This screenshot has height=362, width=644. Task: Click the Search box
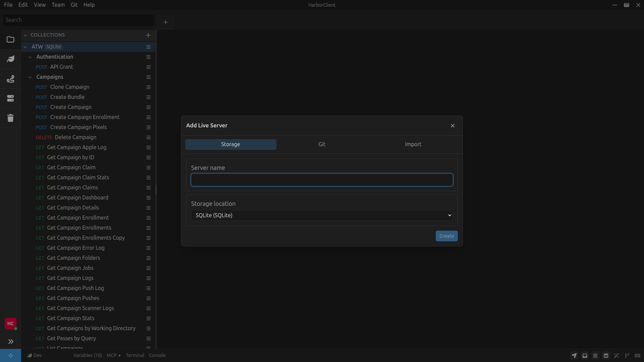pyautogui.click(x=78, y=20)
